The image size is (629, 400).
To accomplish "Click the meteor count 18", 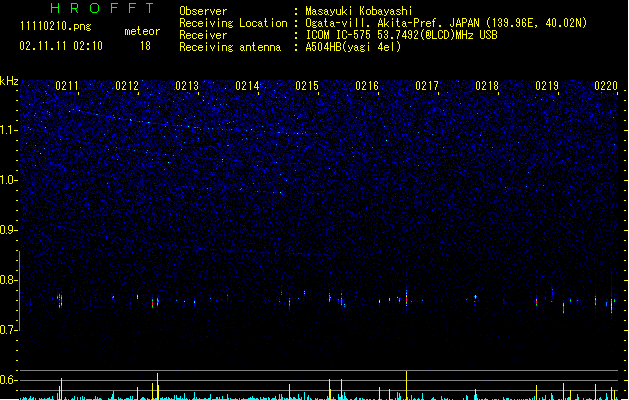I will pos(145,46).
